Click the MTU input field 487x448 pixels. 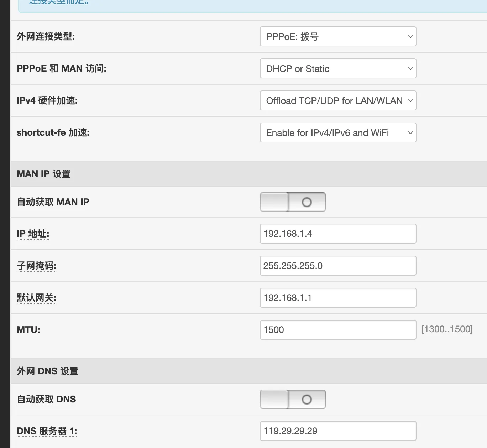click(337, 330)
